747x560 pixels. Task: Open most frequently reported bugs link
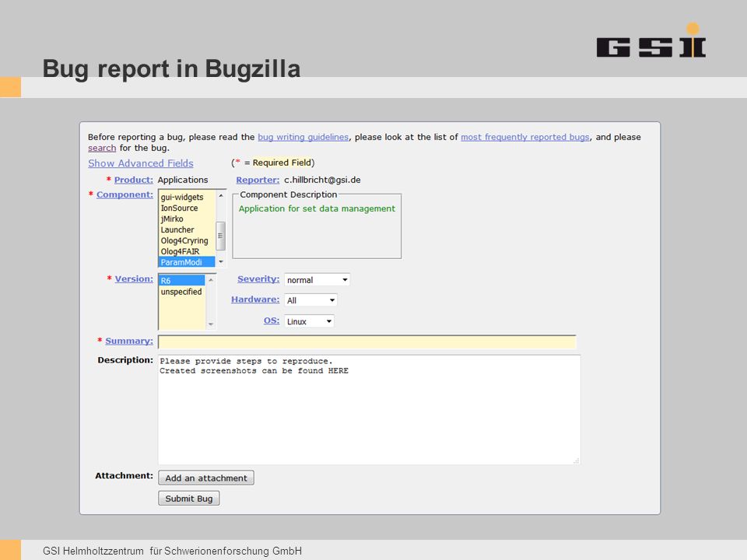525,137
